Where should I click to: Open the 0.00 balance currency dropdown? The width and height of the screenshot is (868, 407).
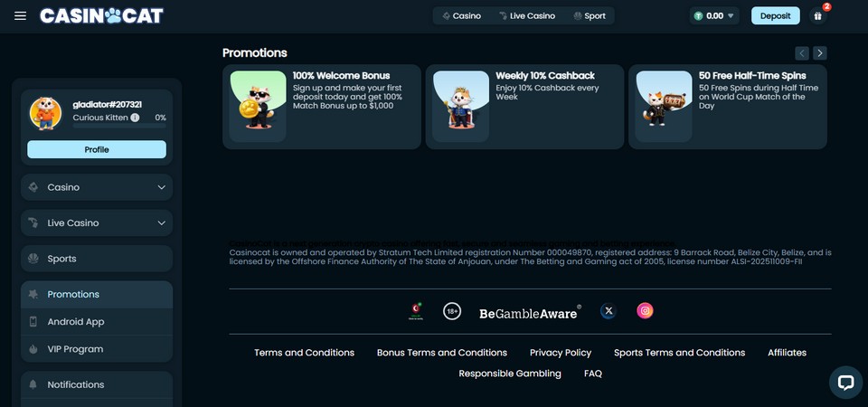714,16
